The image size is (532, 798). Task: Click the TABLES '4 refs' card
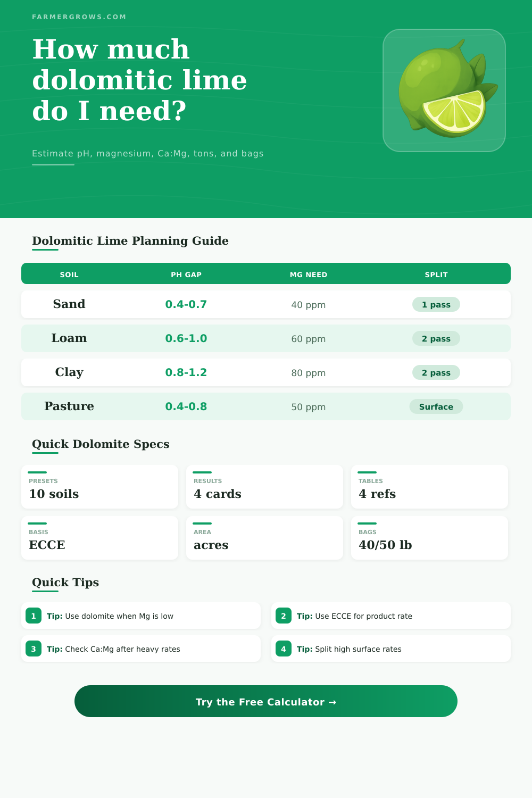(x=429, y=487)
